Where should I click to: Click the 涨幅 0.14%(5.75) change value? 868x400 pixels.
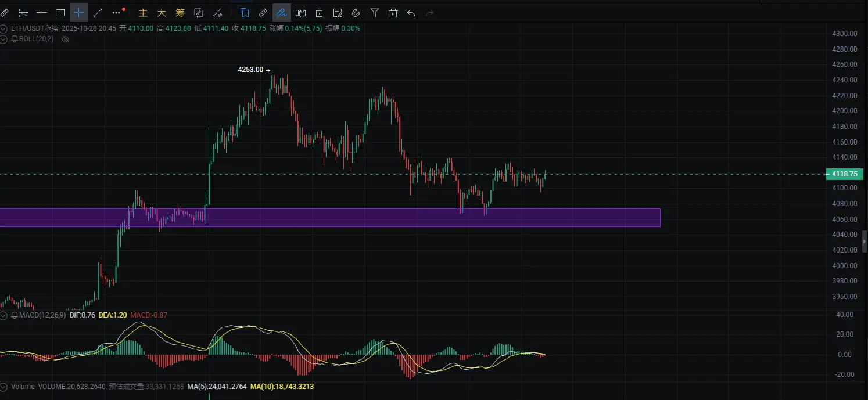tap(296, 28)
